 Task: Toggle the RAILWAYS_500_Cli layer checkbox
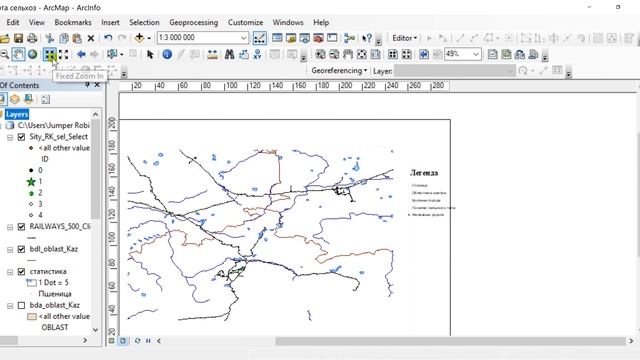click(x=22, y=227)
